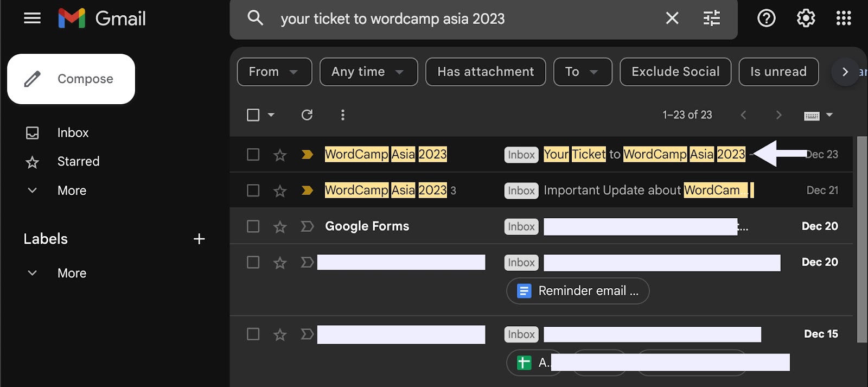This screenshot has height=387, width=868.
Task: Open the Support help icon
Action: (x=767, y=18)
